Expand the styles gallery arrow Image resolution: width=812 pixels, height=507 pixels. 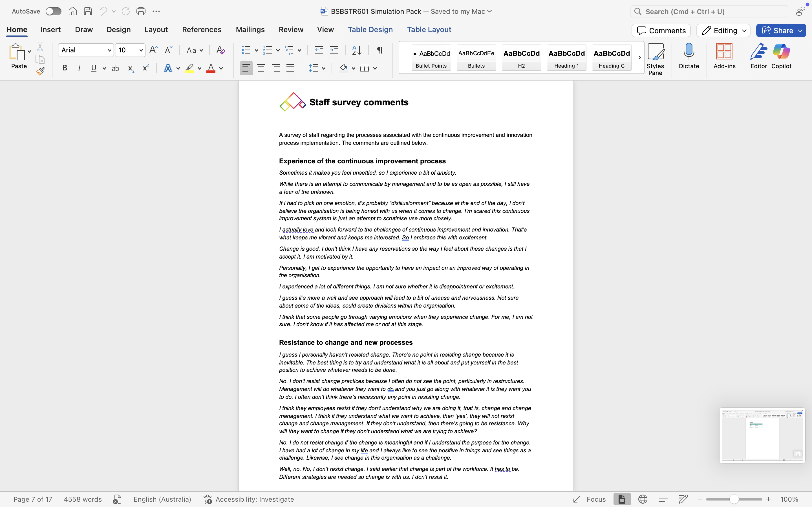(639, 57)
